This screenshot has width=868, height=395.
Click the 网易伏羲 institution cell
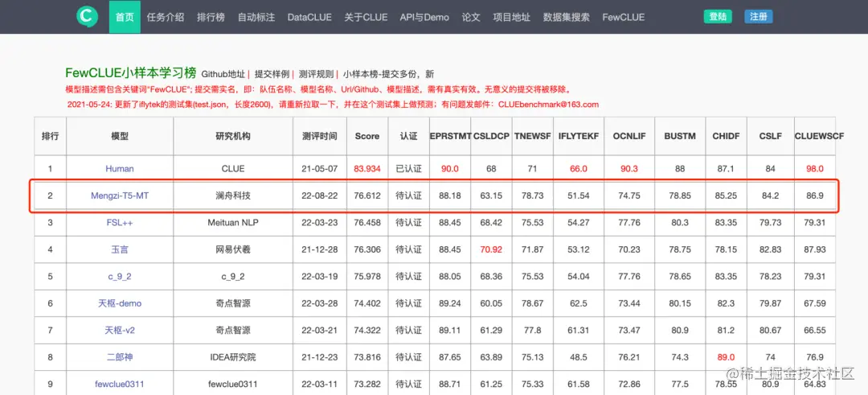(x=232, y=249)
